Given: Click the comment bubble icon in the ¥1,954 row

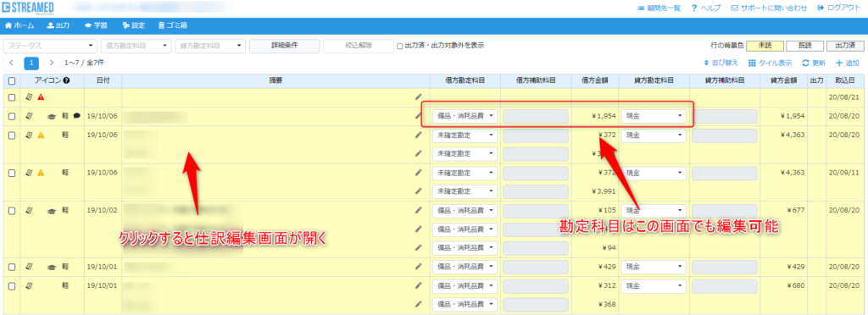Looking at the screenshot, I should click(76, 117).
